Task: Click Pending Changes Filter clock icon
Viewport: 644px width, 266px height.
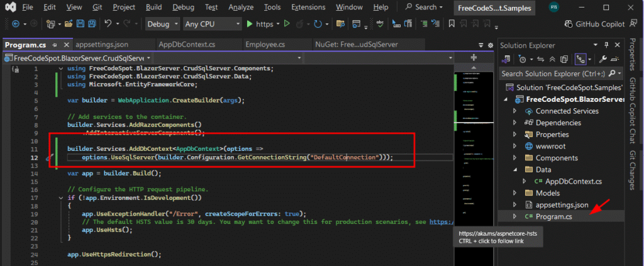Action: (522, 60)
